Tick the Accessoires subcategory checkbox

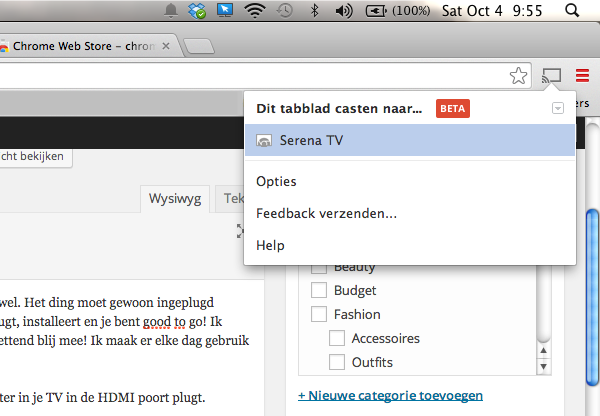tap(337, 338)
